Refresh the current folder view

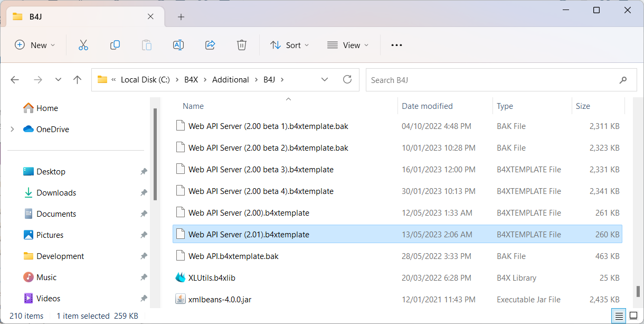[347, 79]
